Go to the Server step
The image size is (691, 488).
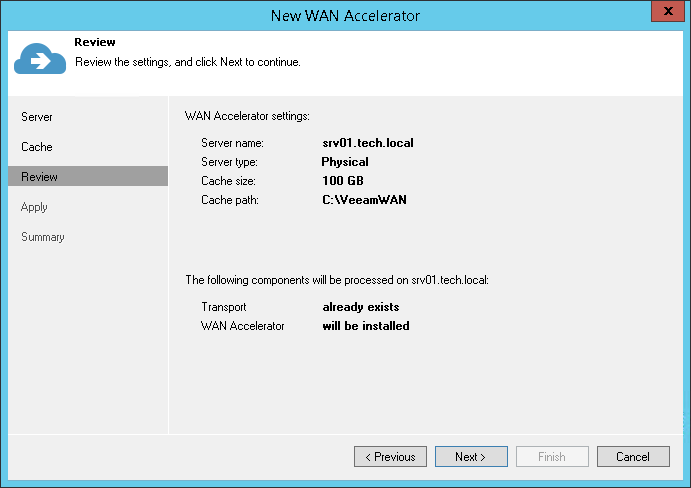point(37,117)
